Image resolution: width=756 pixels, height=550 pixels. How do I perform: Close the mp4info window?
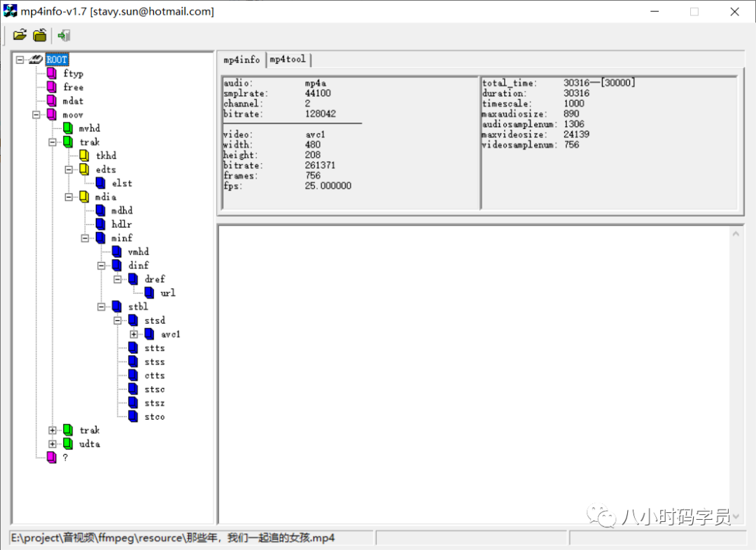[x=734, y=11]
